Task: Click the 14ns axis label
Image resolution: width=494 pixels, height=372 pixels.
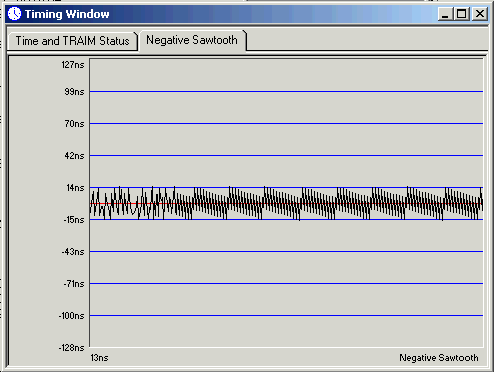Action: point(75,188)
